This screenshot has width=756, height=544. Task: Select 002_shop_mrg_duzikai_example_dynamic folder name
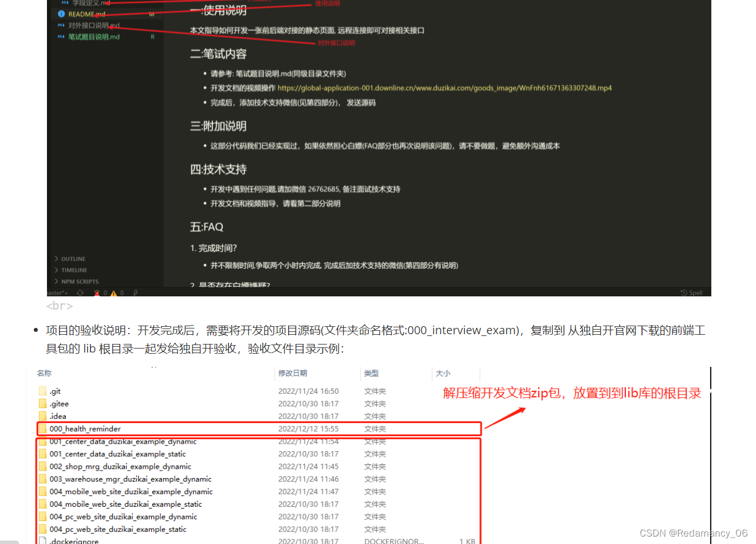click(x=120, y=467)
